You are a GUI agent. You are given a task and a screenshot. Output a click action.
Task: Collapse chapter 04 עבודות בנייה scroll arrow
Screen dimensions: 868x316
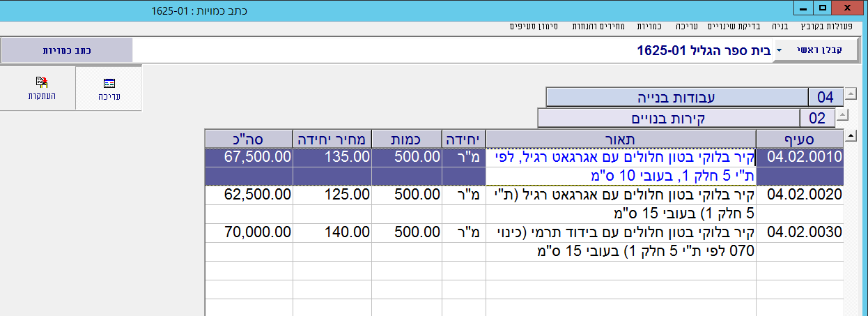[850, 94]
